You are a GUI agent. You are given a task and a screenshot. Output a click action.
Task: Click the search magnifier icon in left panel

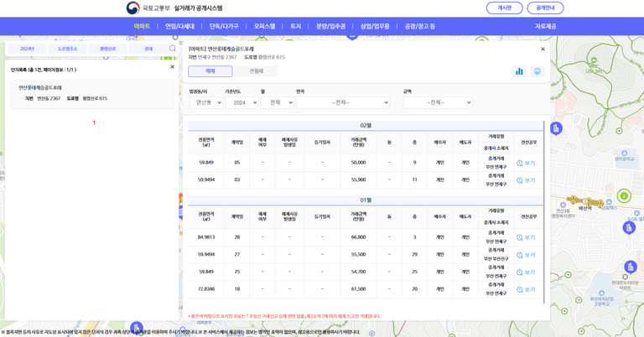click(x=173, y=49)
